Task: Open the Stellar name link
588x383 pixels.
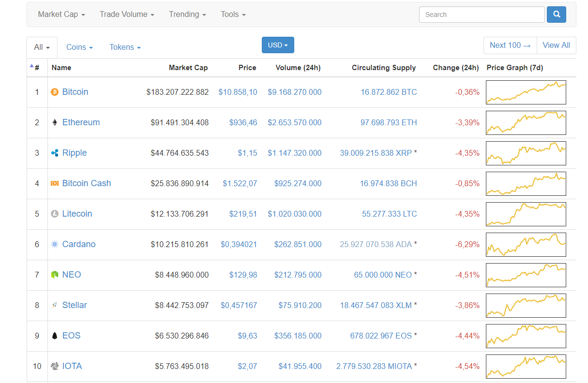Action: tap(75, 305)
